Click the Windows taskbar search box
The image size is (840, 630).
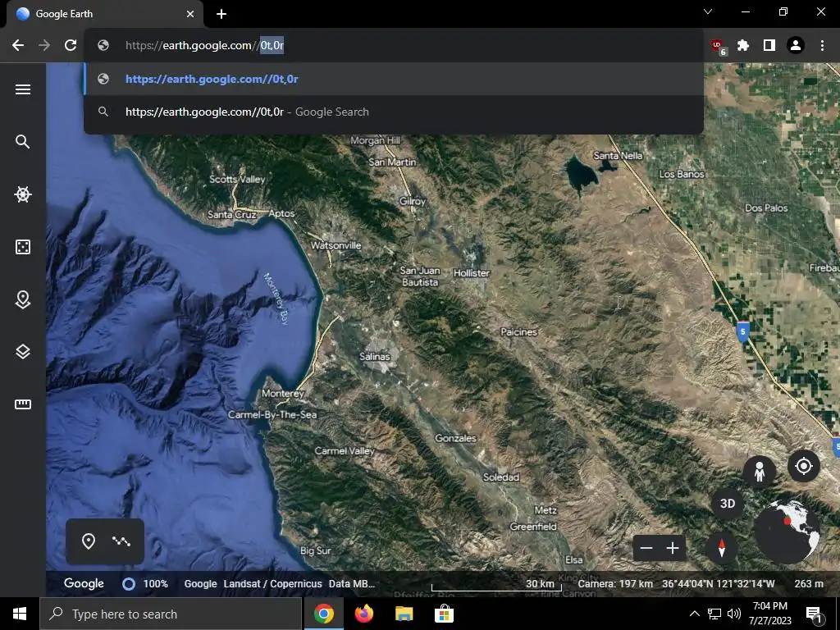pos(171,614)
